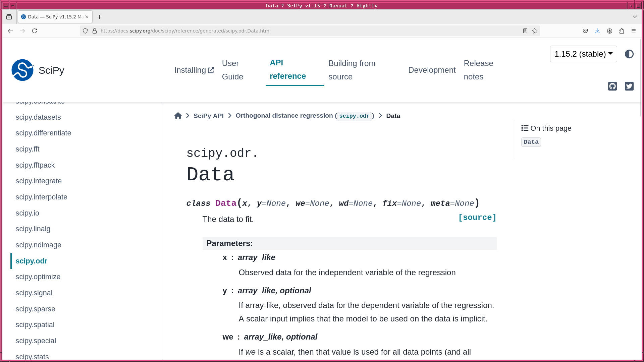Viewport: 644px width, 362px height.
Task: Open the Twitter icon link
Action: click(x=629, y=86)
